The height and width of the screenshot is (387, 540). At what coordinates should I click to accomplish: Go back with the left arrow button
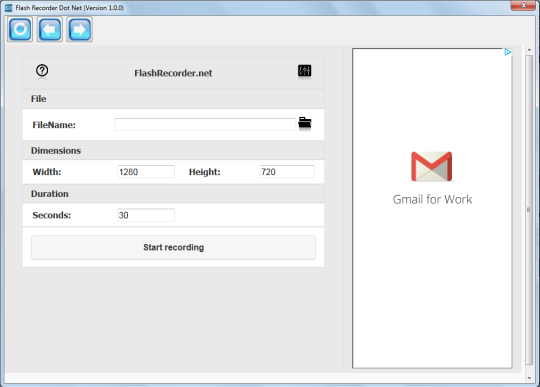(50, 30)
